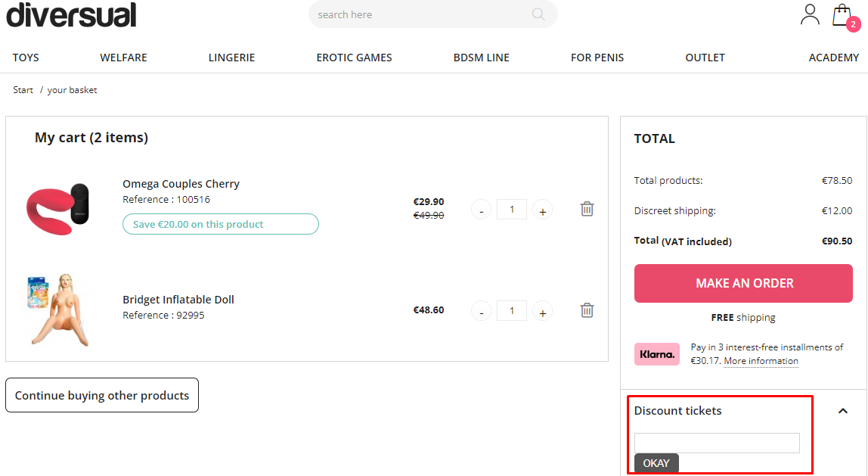Click the 'your basket' breadcrumb text
The image size is (868, 476).
coord(72,90)
